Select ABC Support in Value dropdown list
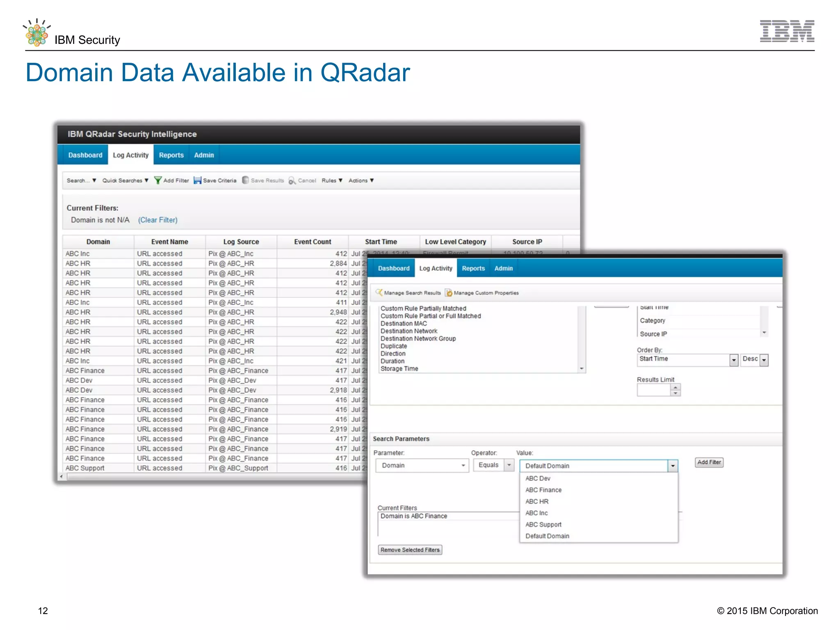 599,525
